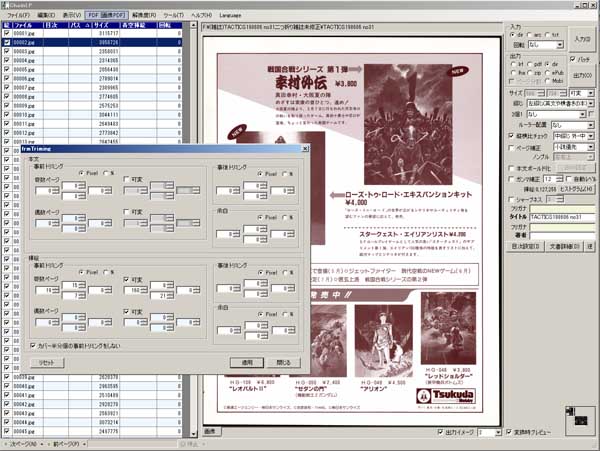
Task: Click the 画像 tab below the preview
Action: coord(212,431)
